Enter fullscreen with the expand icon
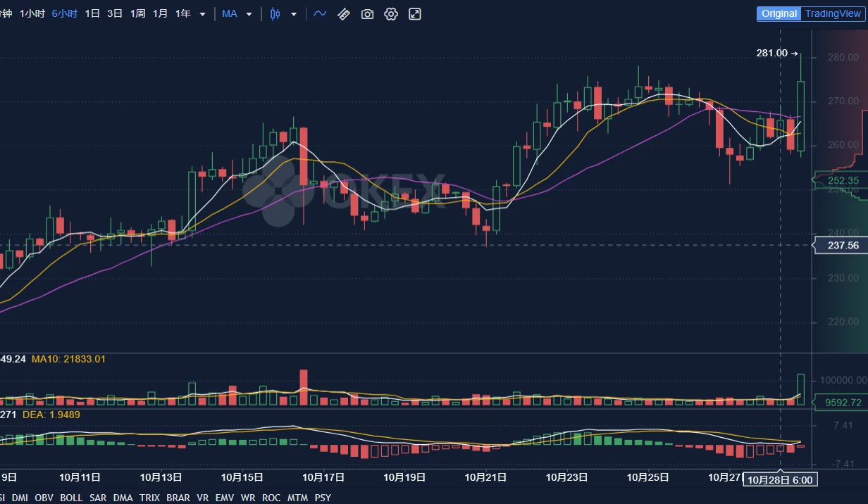This screenshot has width=868, height=504. pos(414,13)
